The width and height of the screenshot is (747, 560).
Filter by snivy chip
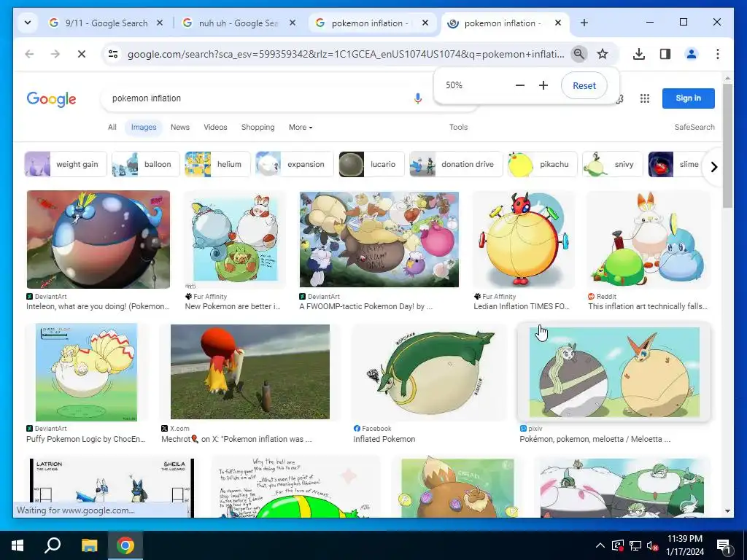(612, 164)
